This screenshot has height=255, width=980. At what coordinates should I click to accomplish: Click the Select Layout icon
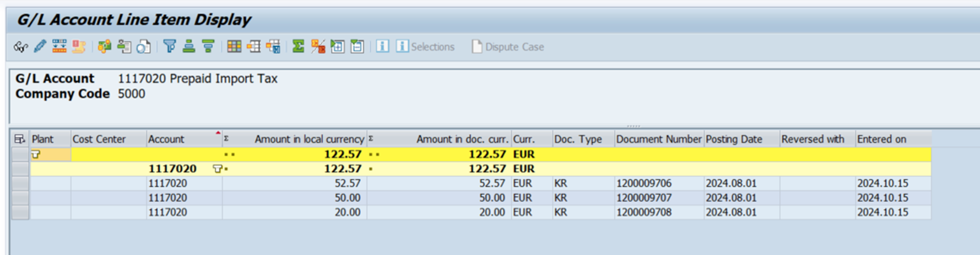[x=253, y=46]
